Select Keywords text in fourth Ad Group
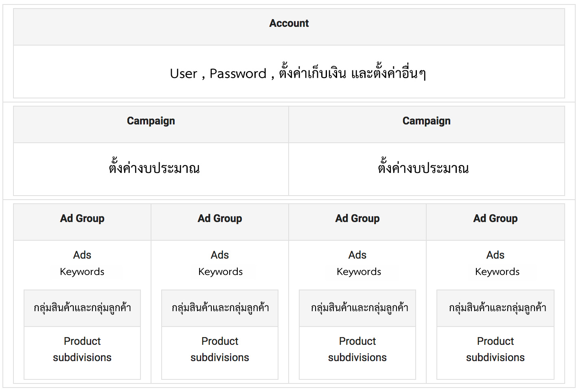The image size is (583, 392). 497,272
